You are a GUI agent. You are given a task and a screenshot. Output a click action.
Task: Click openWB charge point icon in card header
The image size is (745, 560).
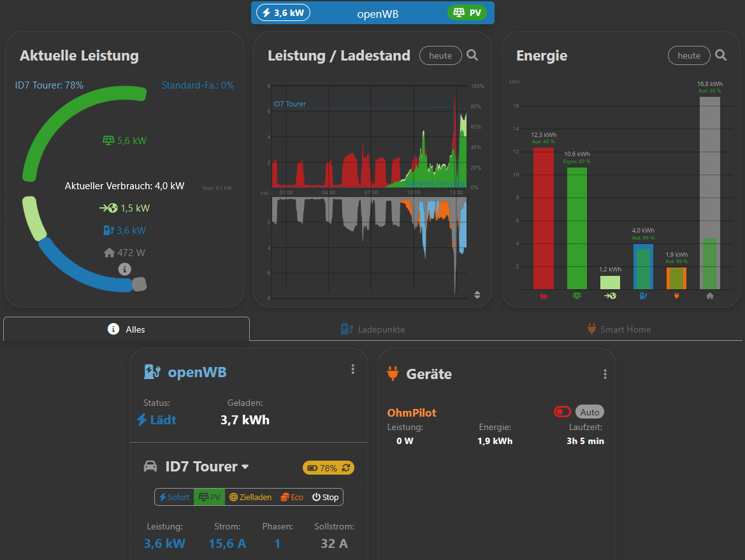[152, 372]
